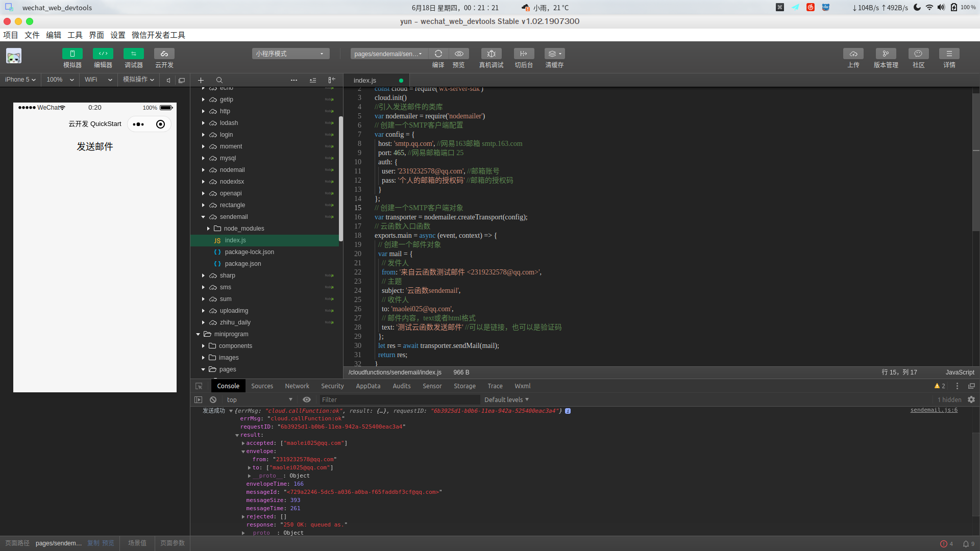Select the Console tab in devtools
The height and width of the screenshot is (551, 980).
(228, 386)
